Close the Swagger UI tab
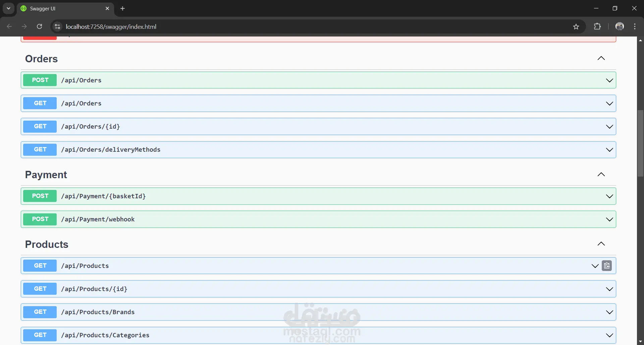Viewport: 644px width, 345px height. 107,8
